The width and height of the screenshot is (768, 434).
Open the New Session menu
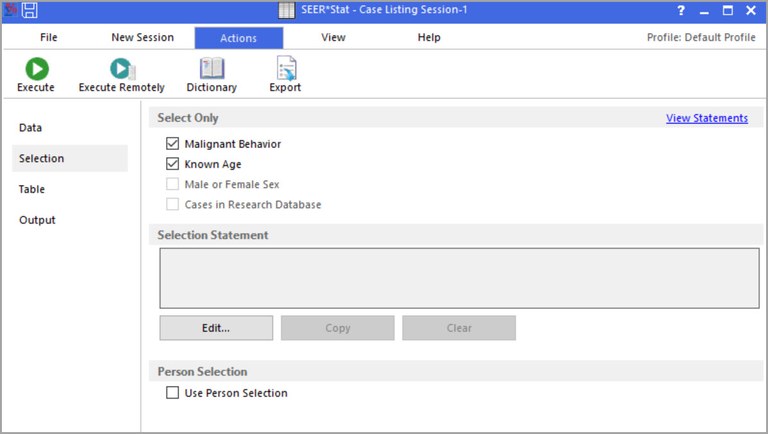click(x=142, y=38)
